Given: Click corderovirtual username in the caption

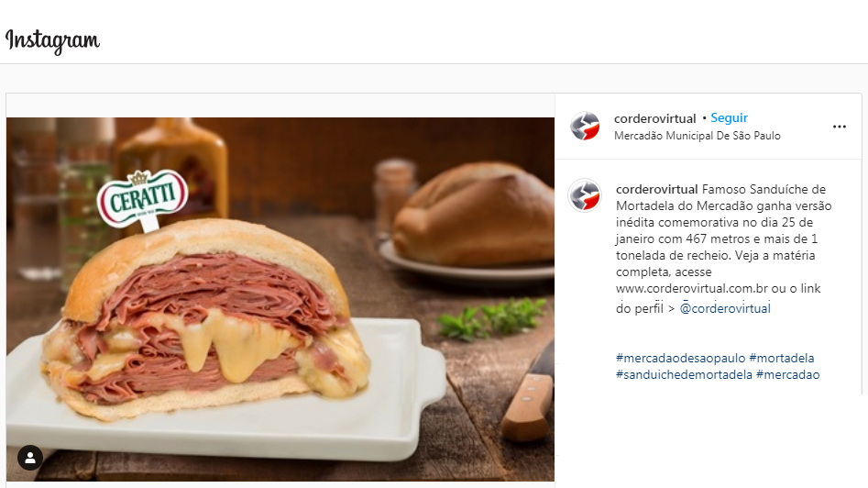Looking at the screenshot, I should pos(656,190).
